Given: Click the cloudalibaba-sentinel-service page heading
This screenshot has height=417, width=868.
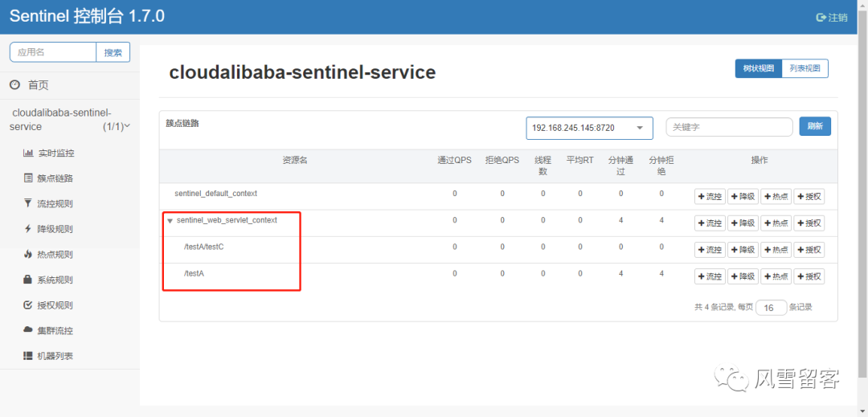Looking at the screenshot, I should coord(302,72).
